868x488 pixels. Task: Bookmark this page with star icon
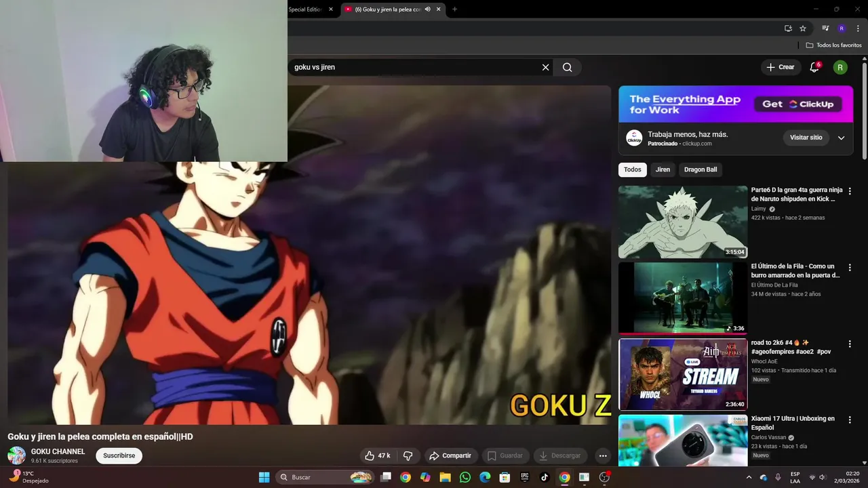(803, 28)
